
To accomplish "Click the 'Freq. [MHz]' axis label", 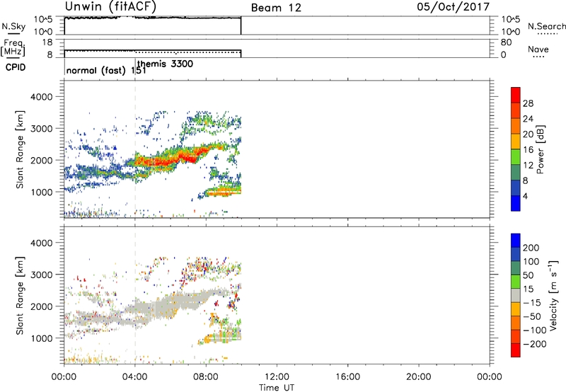I will (13, 47).
